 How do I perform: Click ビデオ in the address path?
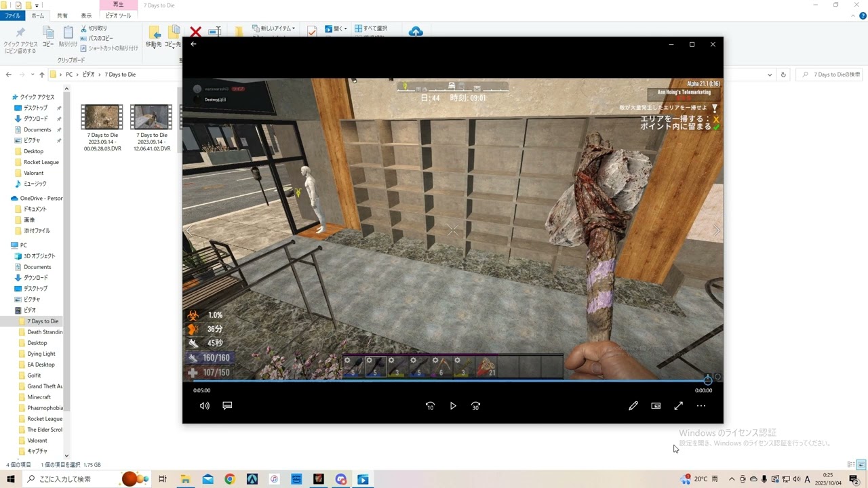(89, 75)
